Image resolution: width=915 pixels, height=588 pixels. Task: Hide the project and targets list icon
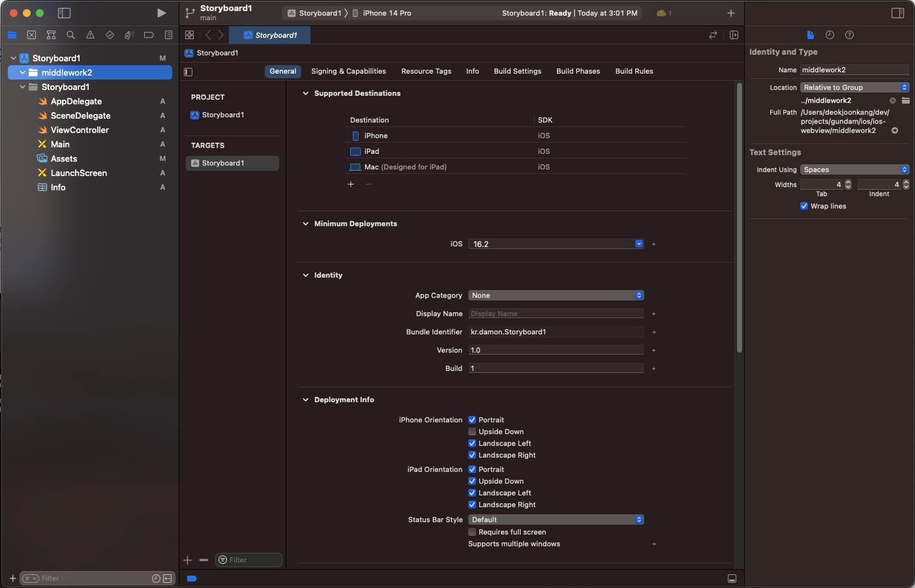coord(188,72)
